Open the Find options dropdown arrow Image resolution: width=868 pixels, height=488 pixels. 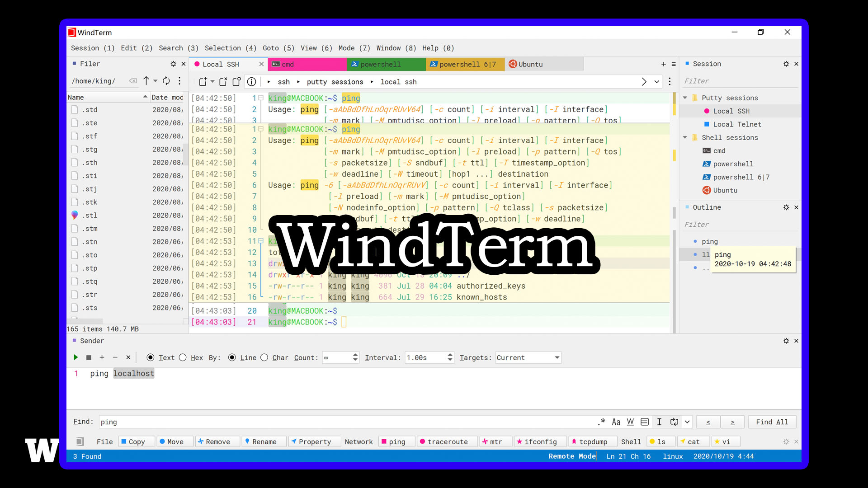(x=687, y=422)
